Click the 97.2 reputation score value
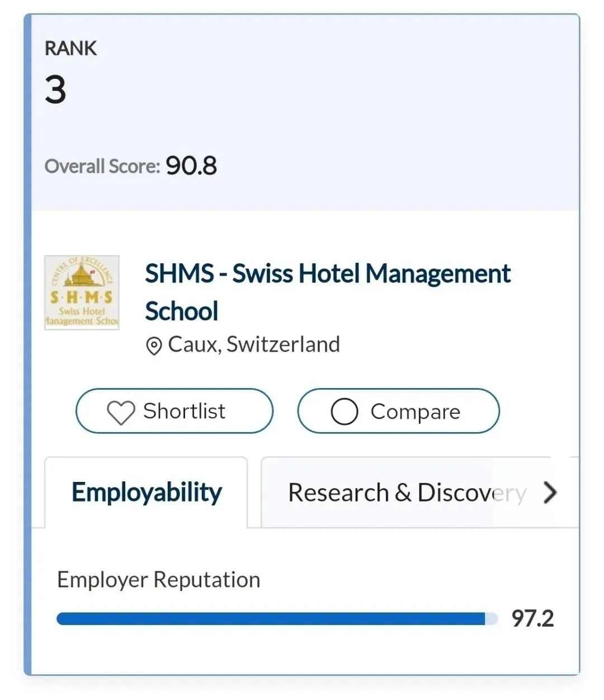This screenshot has width=604, height=700. pyautogui.click(x=532, y=619)
